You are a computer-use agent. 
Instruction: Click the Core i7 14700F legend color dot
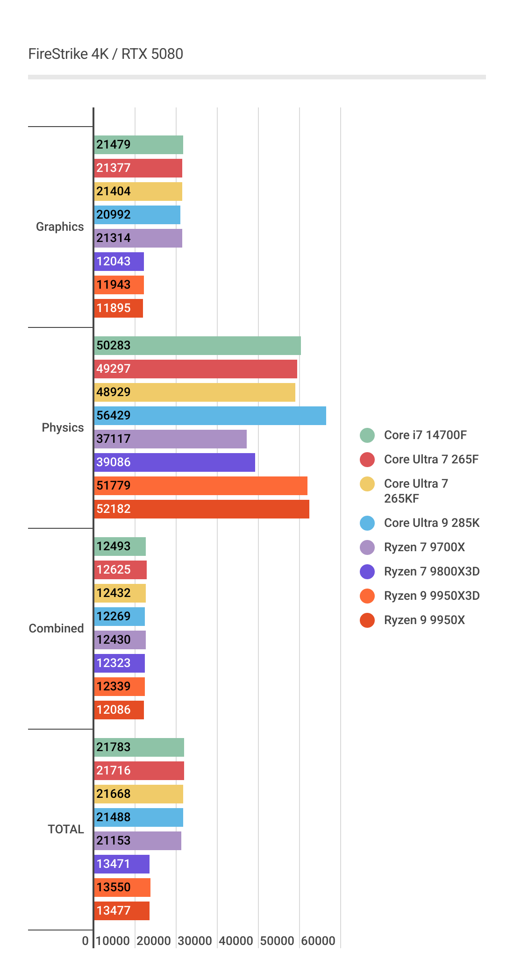[367, 435]
